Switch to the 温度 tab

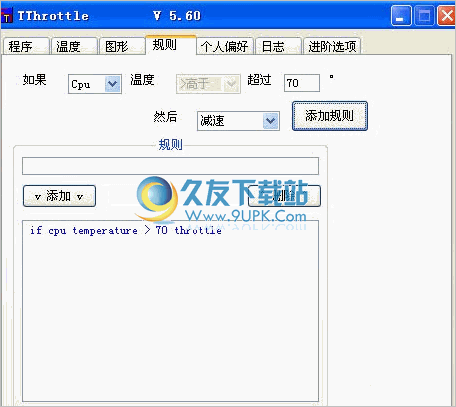(74, 46)
